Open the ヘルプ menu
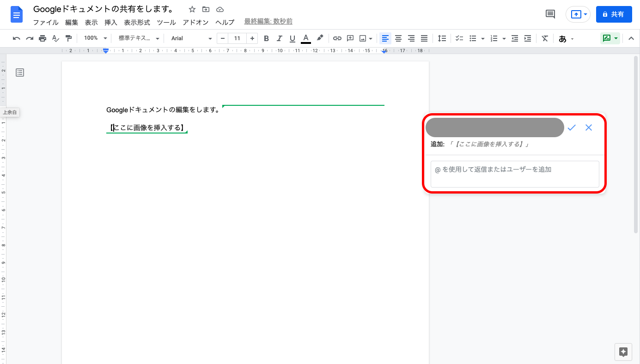The image size is (640, 364). point(225,22)
